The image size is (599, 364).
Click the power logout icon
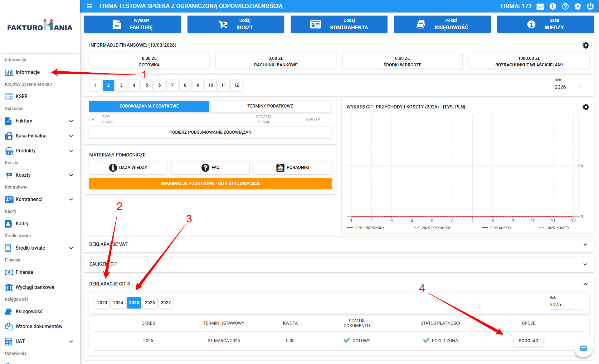coord(590,6)
